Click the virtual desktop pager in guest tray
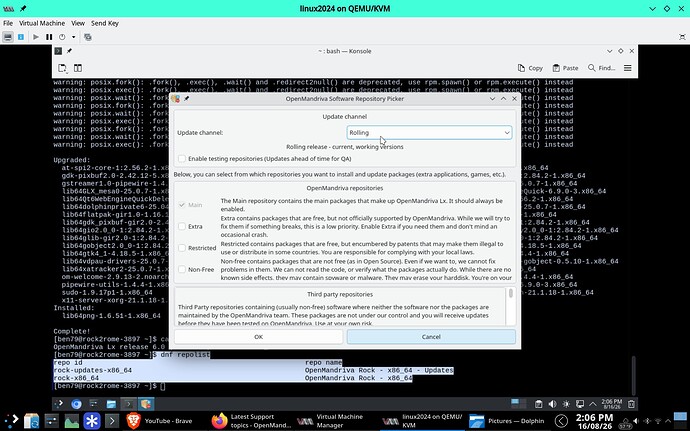Image resolution: width=690 pixels, height=431 pixels. tap(518, 404)
